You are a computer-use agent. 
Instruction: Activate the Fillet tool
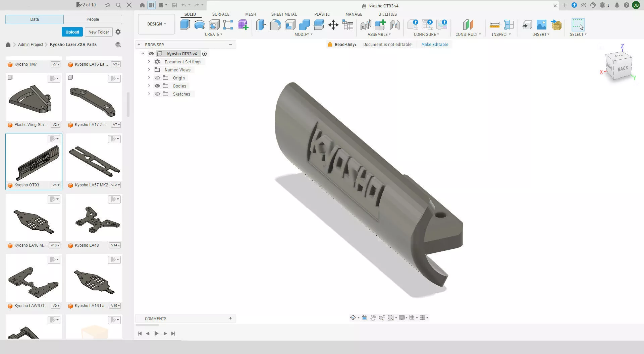coord(275,25)
